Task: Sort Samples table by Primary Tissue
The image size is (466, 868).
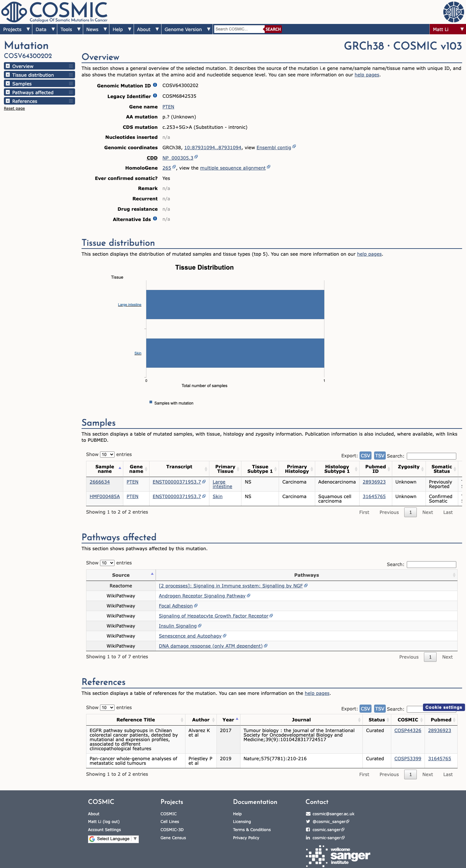Action: (x=225, y=469)
